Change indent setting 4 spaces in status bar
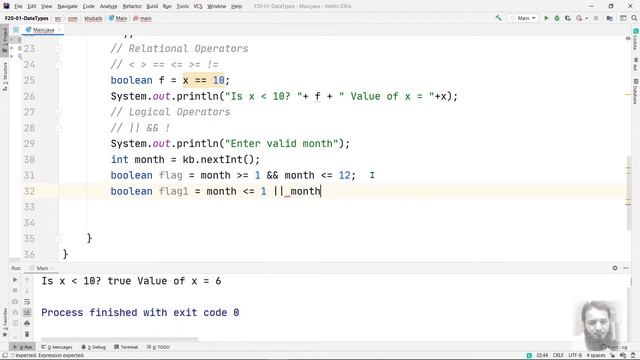The height and width of the screenshot is (360, 640). 596,355
